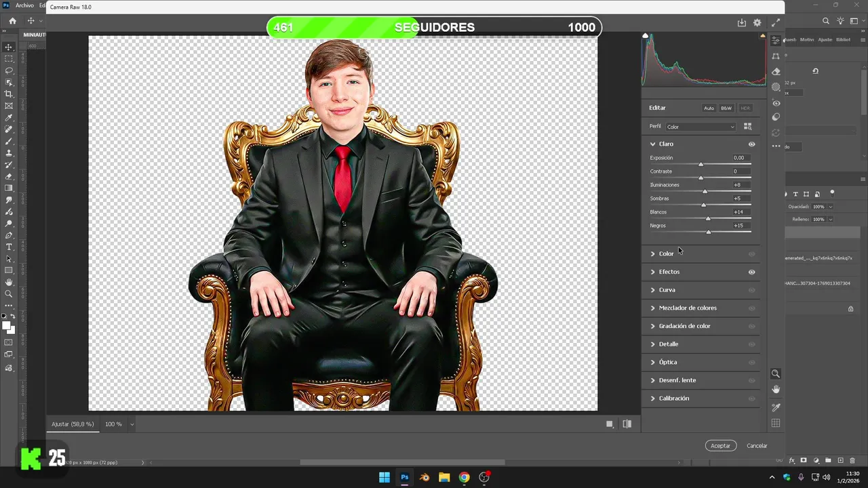Toggle Camera Raw color sampler eyedropper
Viewport: 868px width, 488px height.
tap(776, 407)
